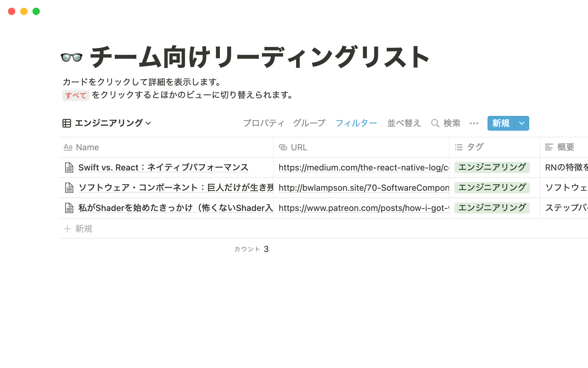The image size is (588, 368).
Task: Click the URL column link icon
Action: pyautogui.click(x=283, y=148)
